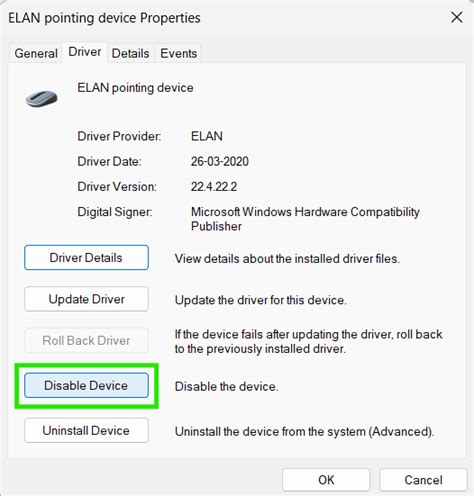Click the Roll Back Driver button

(x=86, y=340)
